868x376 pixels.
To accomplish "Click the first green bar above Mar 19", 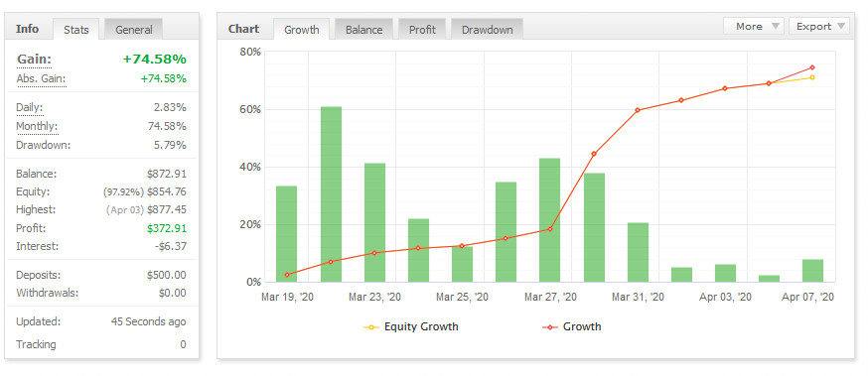I will [x=286, y=234].
